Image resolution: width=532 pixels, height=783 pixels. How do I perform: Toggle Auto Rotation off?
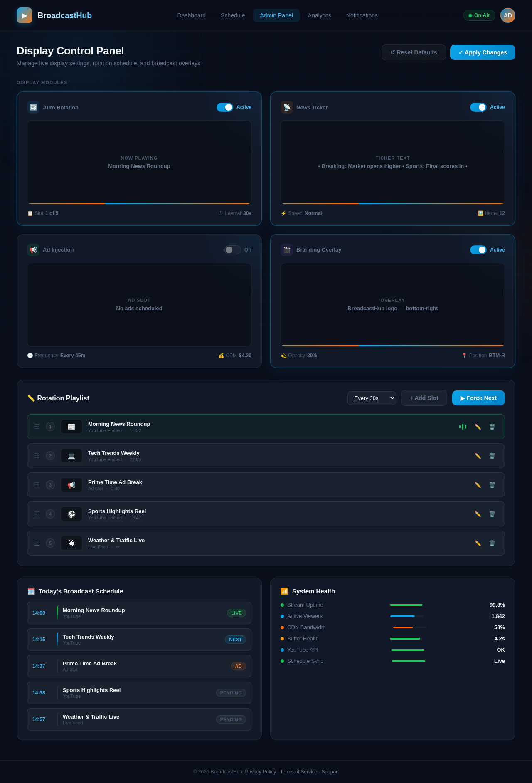pos(225,107)
